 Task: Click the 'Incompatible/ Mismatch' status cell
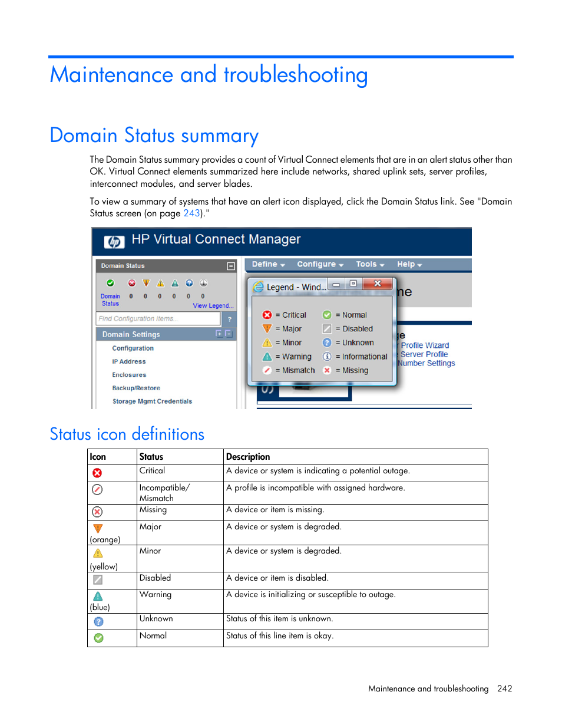pos(180,493)
